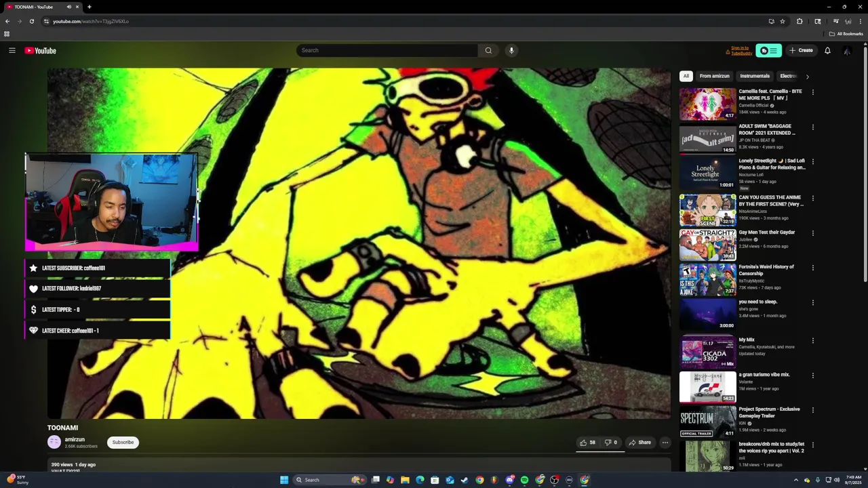Open the Chrome media control icon
The image size is (868, 488).
click(835, 21)
